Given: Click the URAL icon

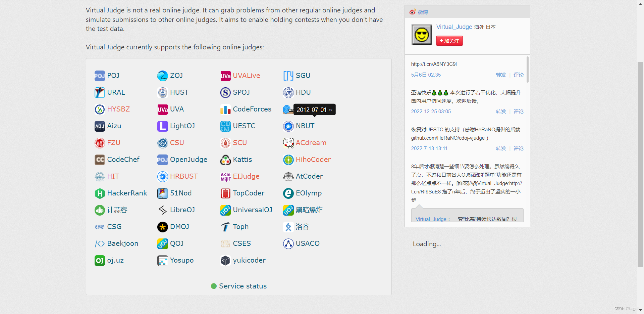Looking at the screenshot, I should 100,92.
